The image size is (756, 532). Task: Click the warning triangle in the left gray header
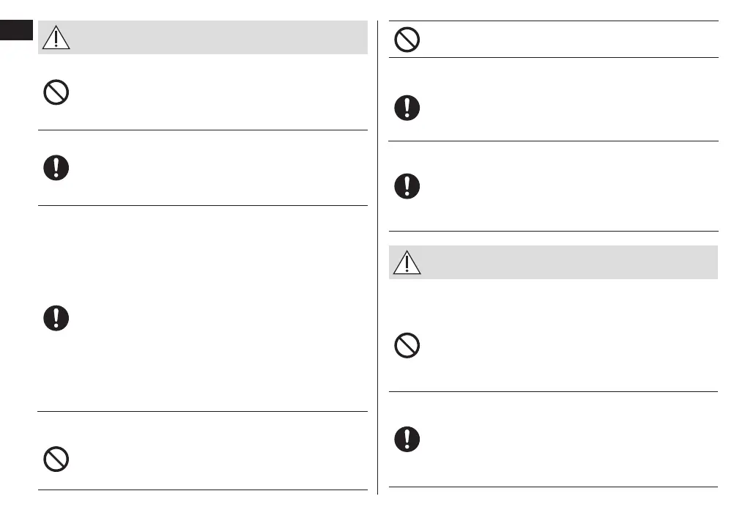point(56,37)
